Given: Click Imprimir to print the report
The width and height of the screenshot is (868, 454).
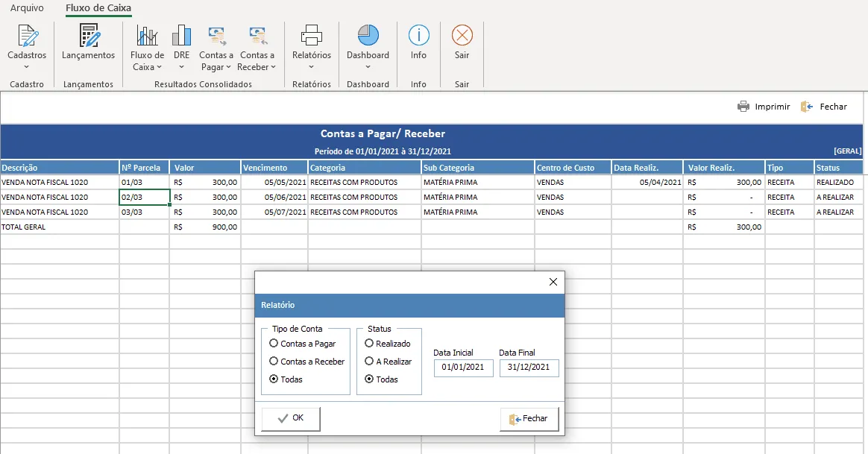Looking at the screenshot, I should pyautogui.click(x=764, y=107).
